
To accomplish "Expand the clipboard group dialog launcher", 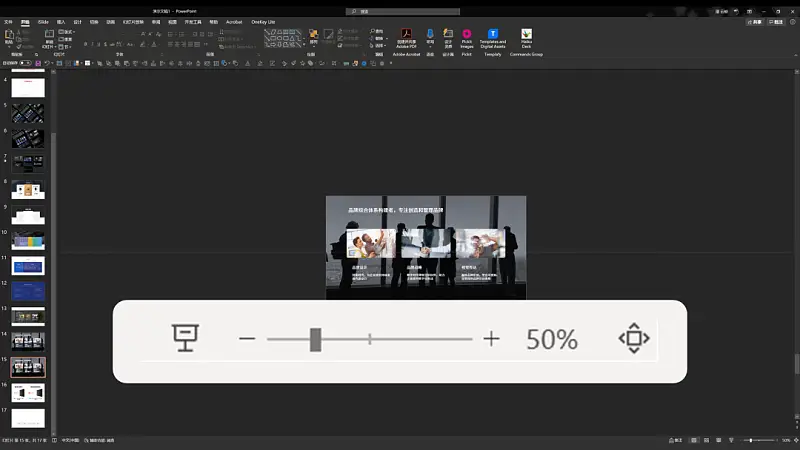I will [36, 55].
